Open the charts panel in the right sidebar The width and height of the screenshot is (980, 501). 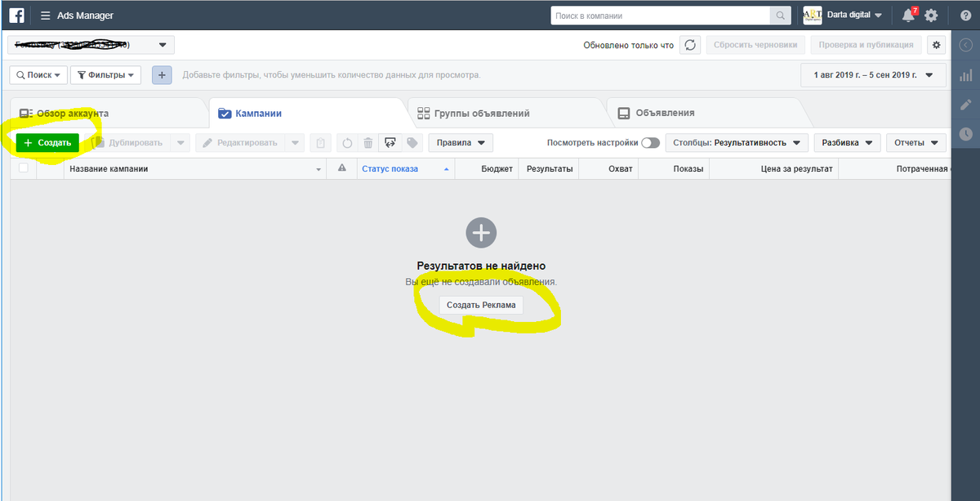click(x=966, y=75)
